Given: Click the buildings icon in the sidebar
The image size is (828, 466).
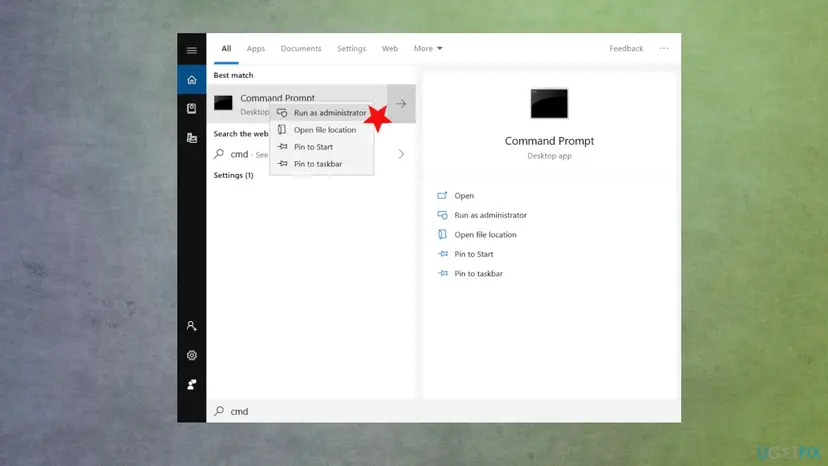Looking at the screenshot, I should [192, 138].
